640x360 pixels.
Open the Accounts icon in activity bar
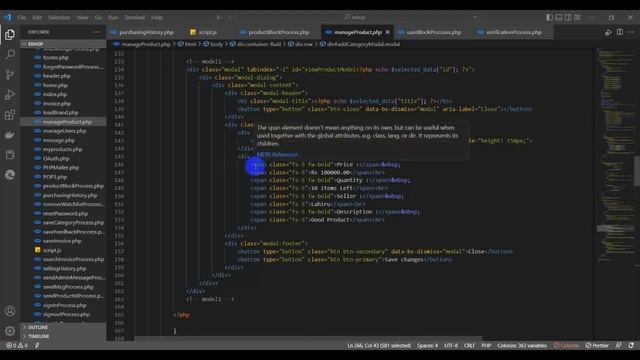click(10, 311)
